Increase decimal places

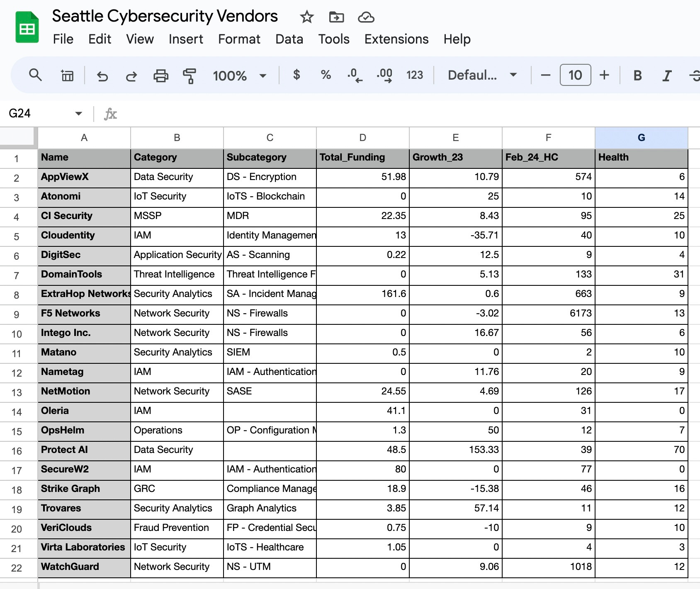(384, 75)
